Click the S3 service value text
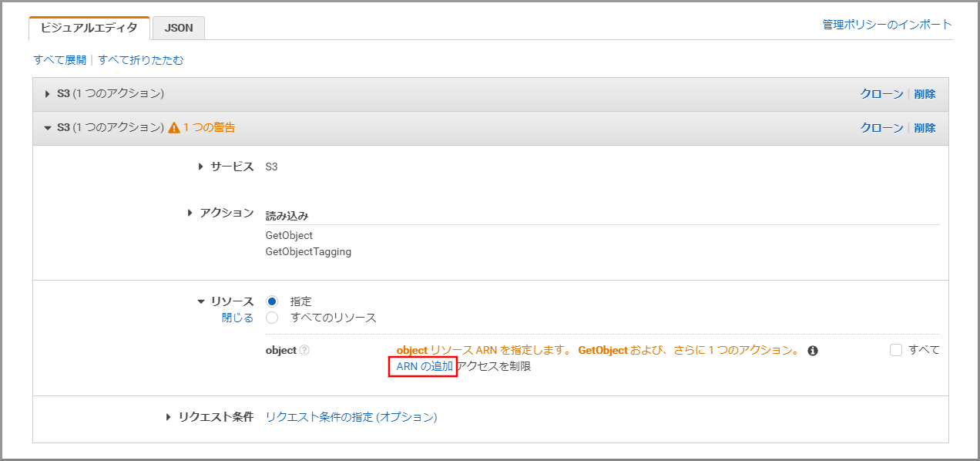This screenshot has height=461, width=980. 271,167
